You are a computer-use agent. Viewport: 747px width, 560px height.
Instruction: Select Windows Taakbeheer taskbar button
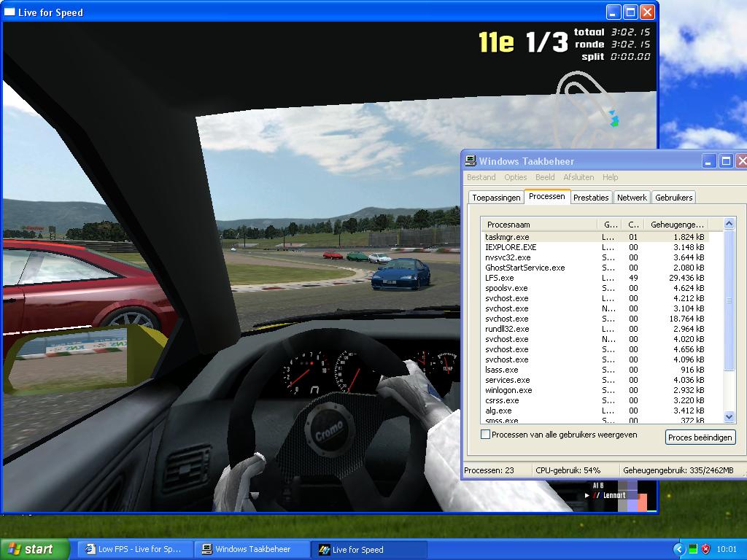pos(252,549)
